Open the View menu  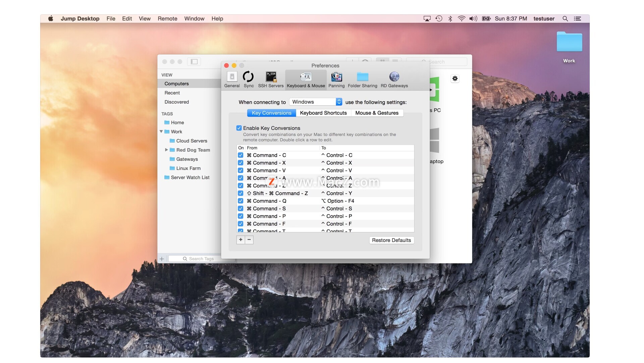pyautogui.click(x=145, y=19)
